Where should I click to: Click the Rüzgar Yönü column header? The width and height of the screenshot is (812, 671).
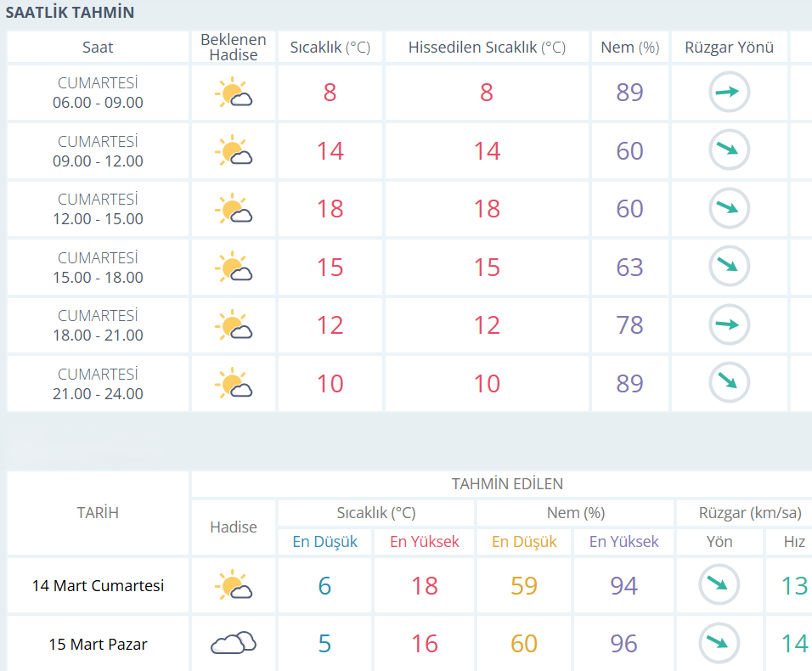coord(729,48)
